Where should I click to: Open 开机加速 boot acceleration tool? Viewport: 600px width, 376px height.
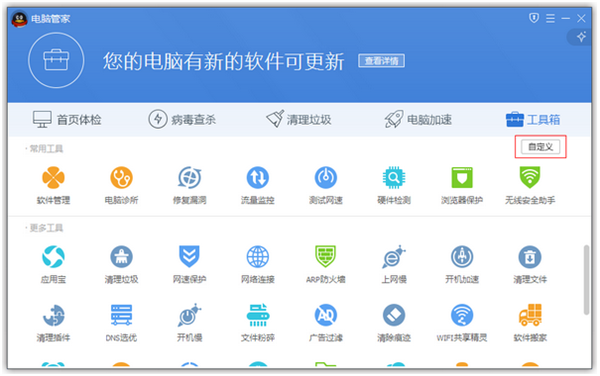(x=462, y=265)
